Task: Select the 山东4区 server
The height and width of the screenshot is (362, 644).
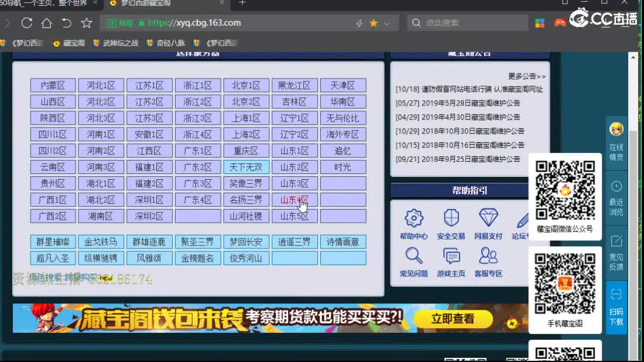Action: coord(294,199)
